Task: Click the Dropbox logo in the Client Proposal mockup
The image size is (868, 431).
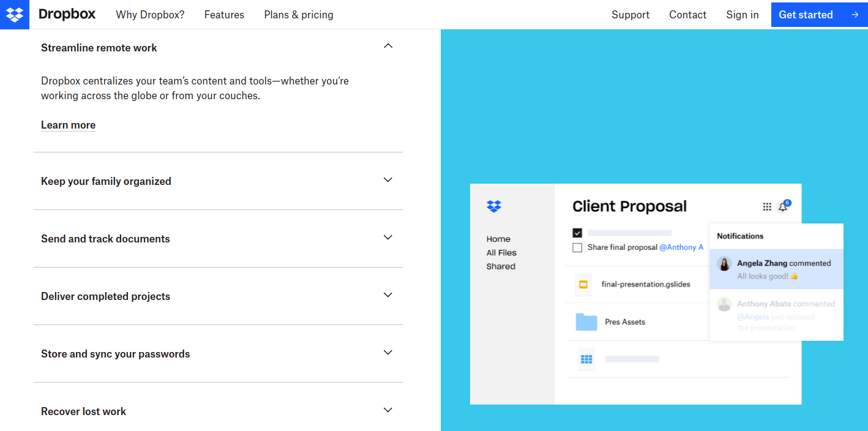Action: pyautogui.click(x=494, y=206)
